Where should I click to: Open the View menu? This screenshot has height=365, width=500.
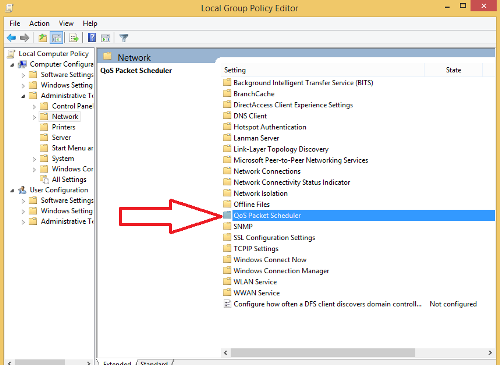coord(66,23)
